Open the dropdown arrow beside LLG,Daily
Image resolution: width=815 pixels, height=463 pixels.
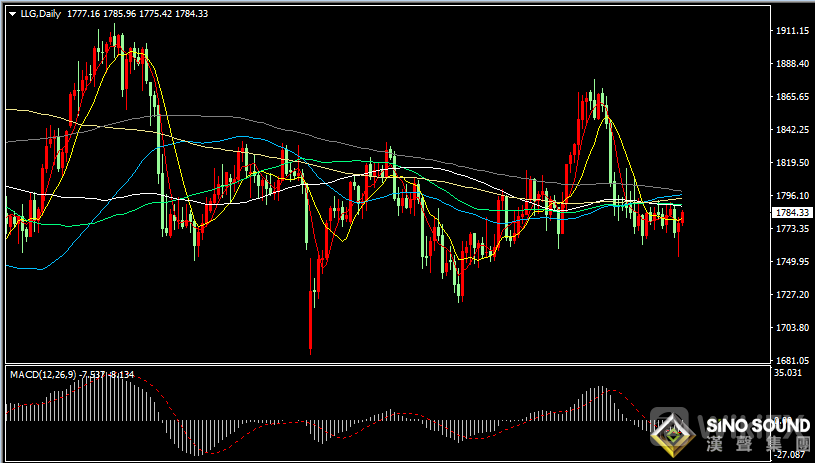point(12,13)
